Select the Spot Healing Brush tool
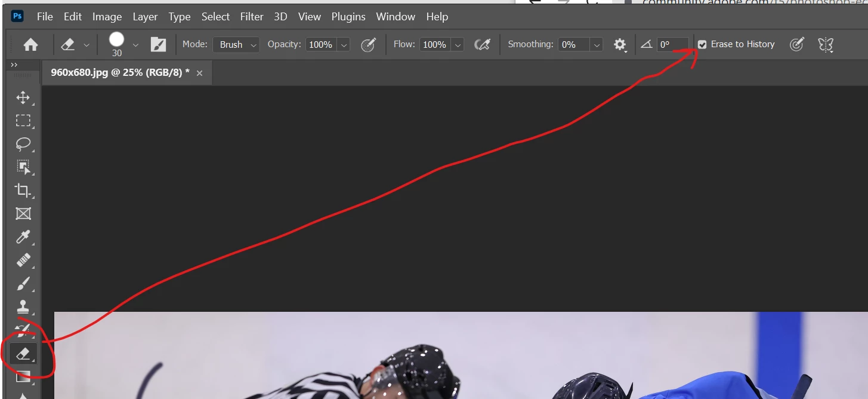 click(x=23, y=260)
